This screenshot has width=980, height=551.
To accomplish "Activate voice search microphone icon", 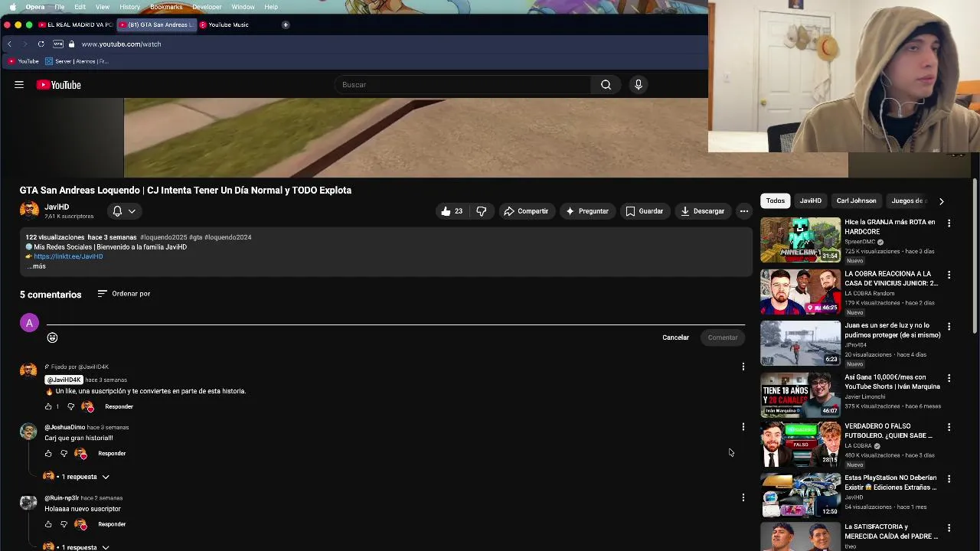I will 638,85.
